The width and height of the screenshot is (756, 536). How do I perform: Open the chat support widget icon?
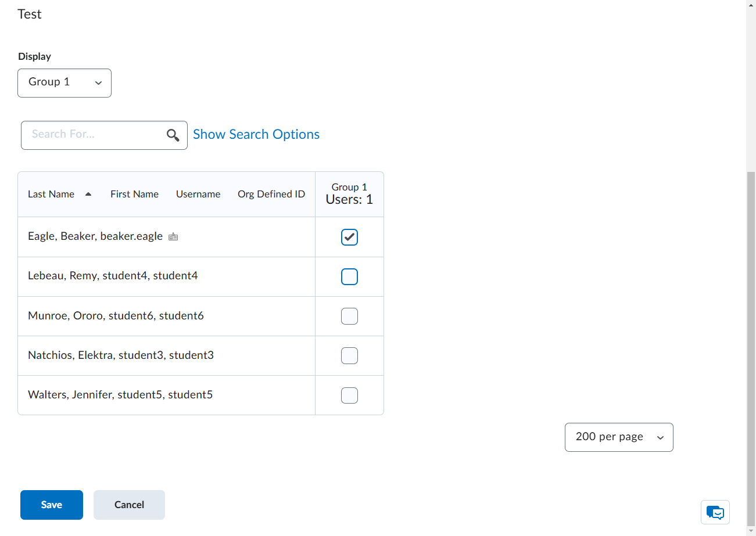click(715, 512)
